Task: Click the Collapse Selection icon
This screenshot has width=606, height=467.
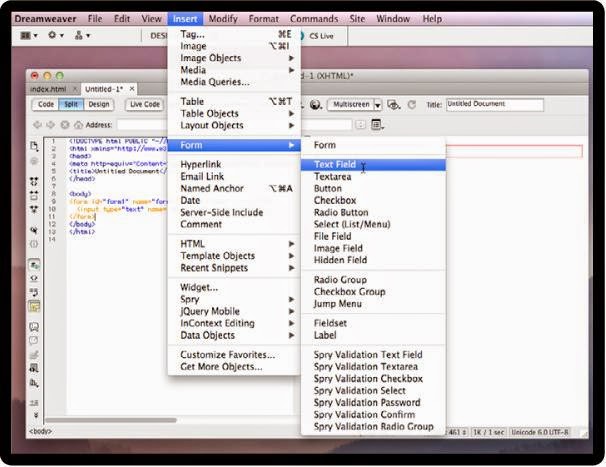Action: point(34,195)
